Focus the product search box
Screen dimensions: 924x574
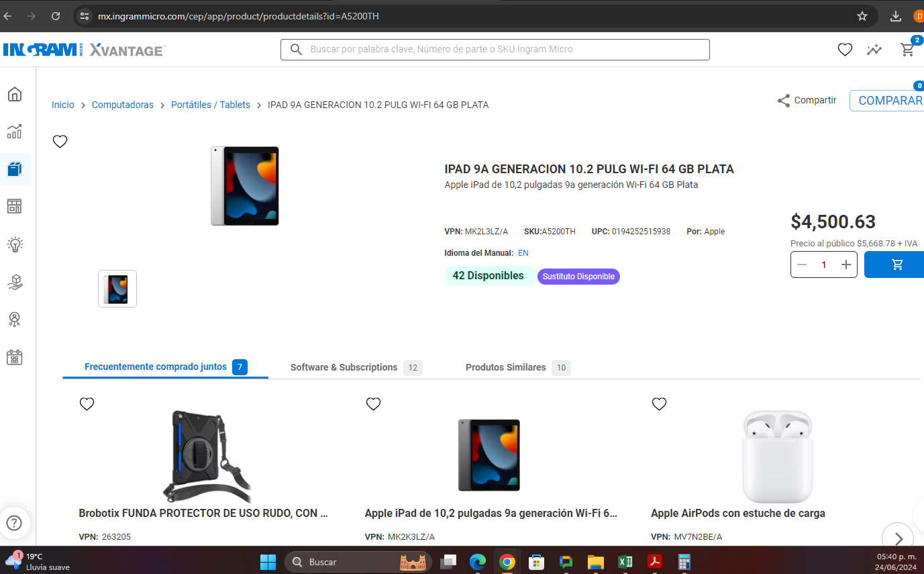(x=495, y=50)
